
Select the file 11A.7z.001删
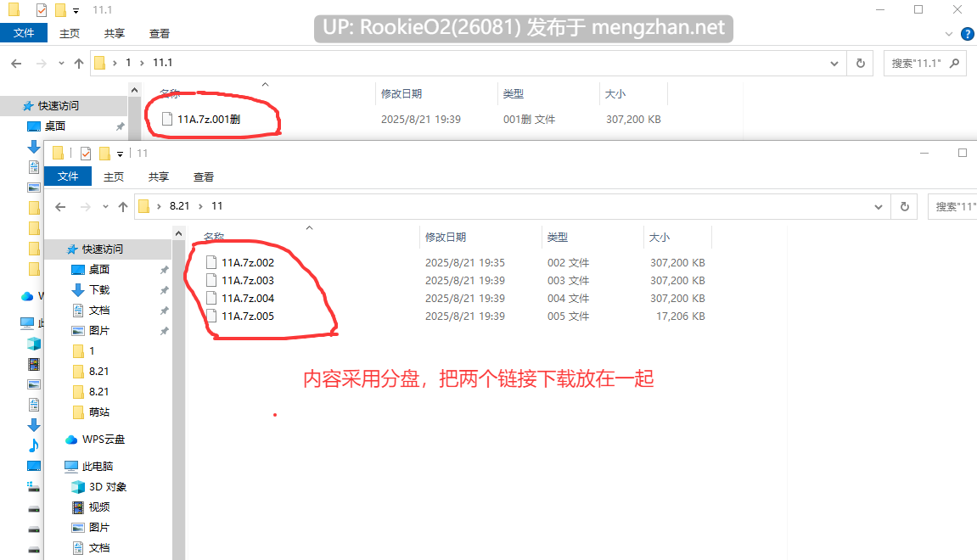[x=209, y=119]
